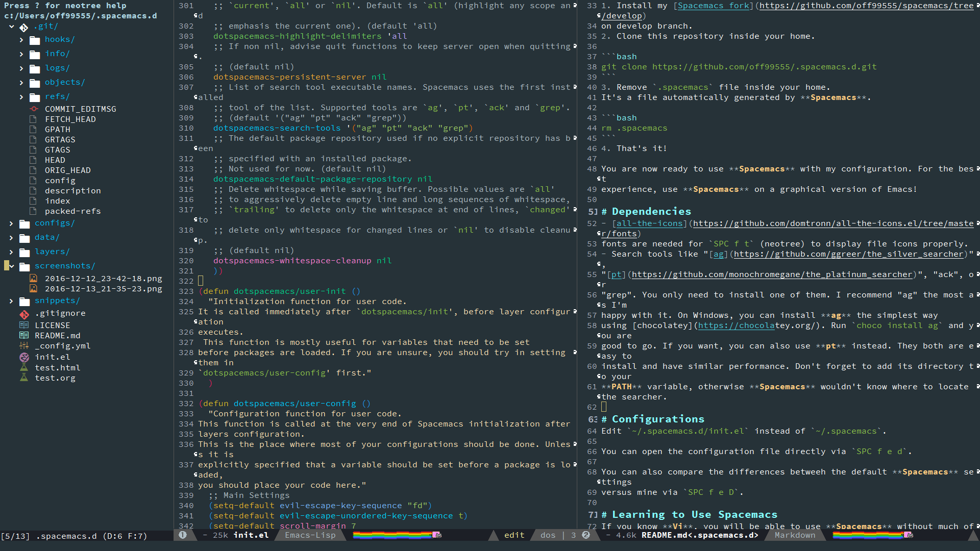Expand the configs/ folder chevron

point(11,223)
